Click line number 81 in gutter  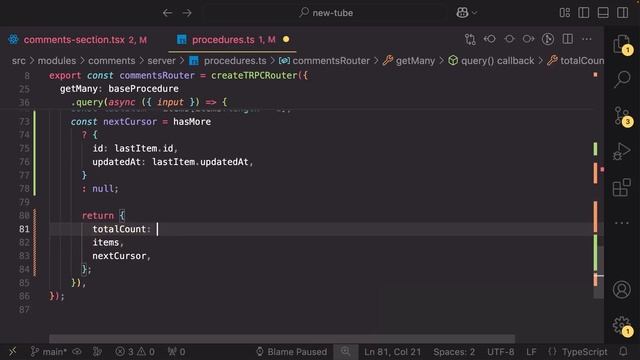click(24, 229)
